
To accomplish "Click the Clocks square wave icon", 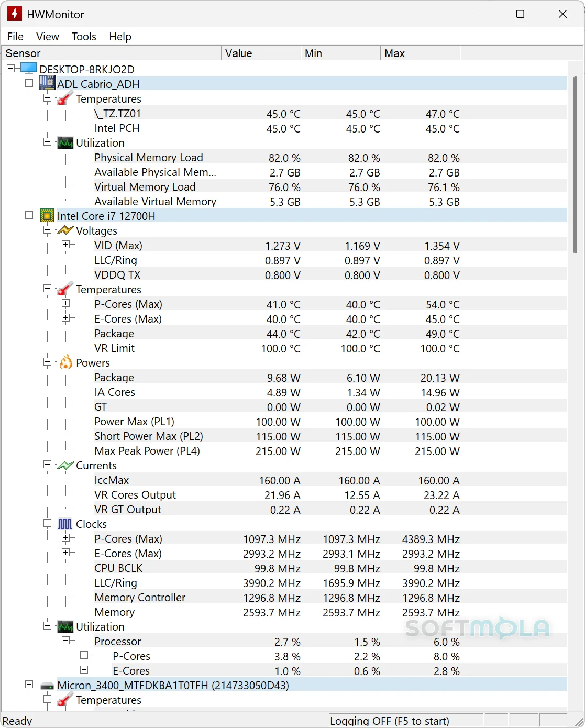I will 65,524.
